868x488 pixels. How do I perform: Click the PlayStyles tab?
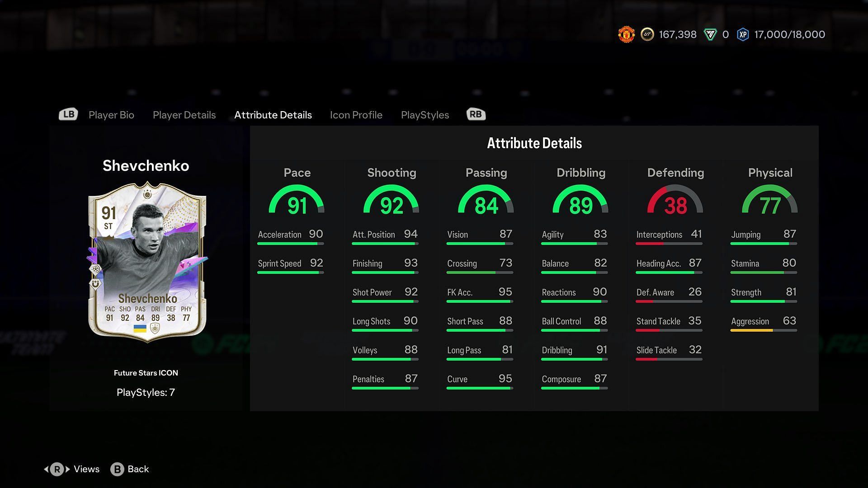pyautogui.click(x=425, y=114)
